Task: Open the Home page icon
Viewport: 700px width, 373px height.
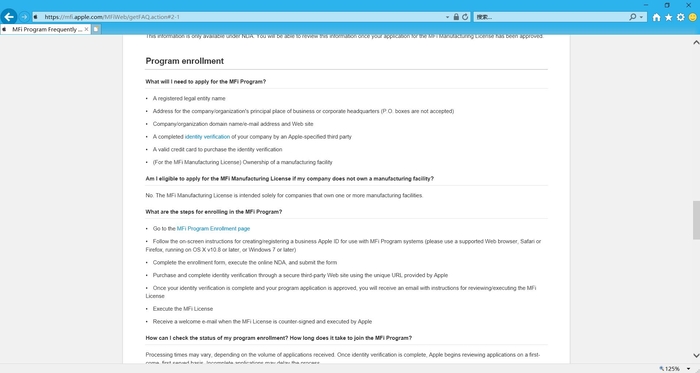Action: pyautogui.click(x=656, y=17)
